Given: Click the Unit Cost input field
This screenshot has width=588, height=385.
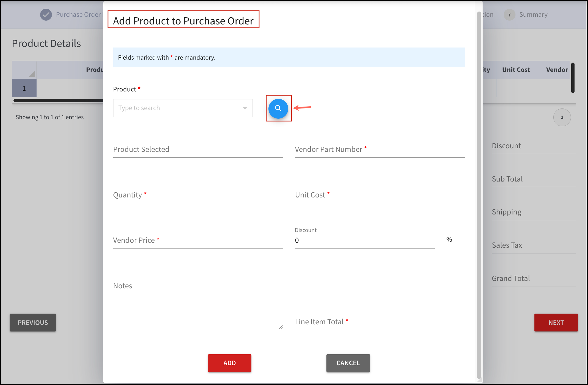Looking at the screenshot, I should click(x=380, y=195).
